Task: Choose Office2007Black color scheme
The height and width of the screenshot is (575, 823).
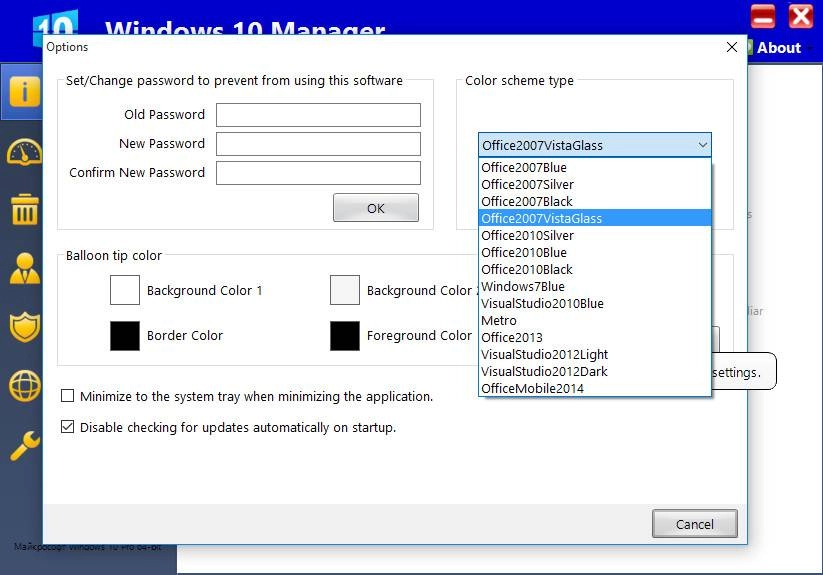Action: pos(595,201)
